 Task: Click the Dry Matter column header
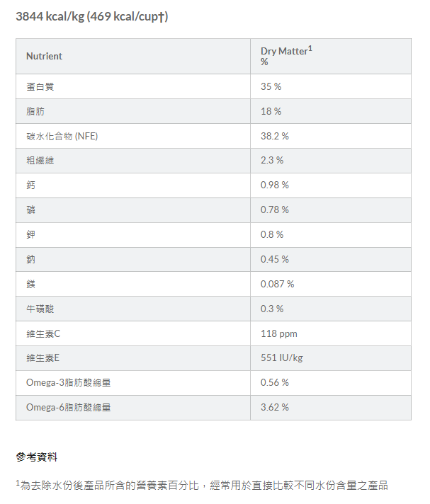point(286,56)
